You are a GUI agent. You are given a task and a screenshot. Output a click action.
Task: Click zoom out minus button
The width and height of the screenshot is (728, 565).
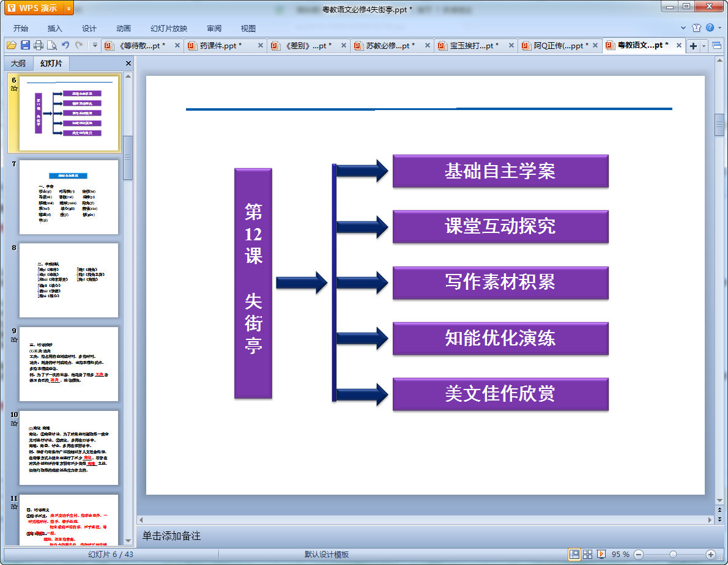(x=639, y=555)
